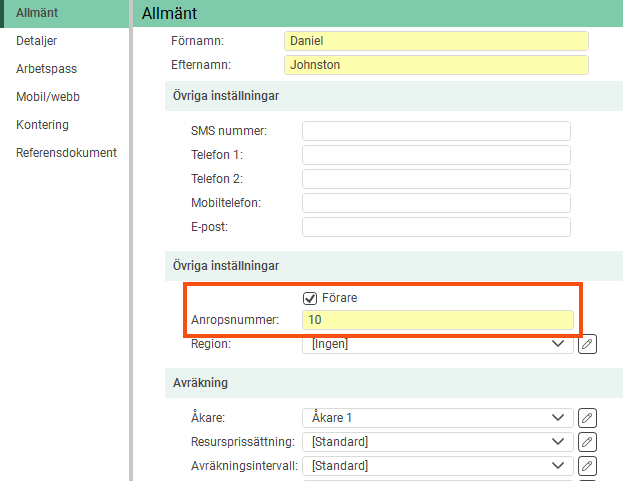Open Referensdokument in the sidebar
This screenshot has height=481, width=623.
click(66, 153)
